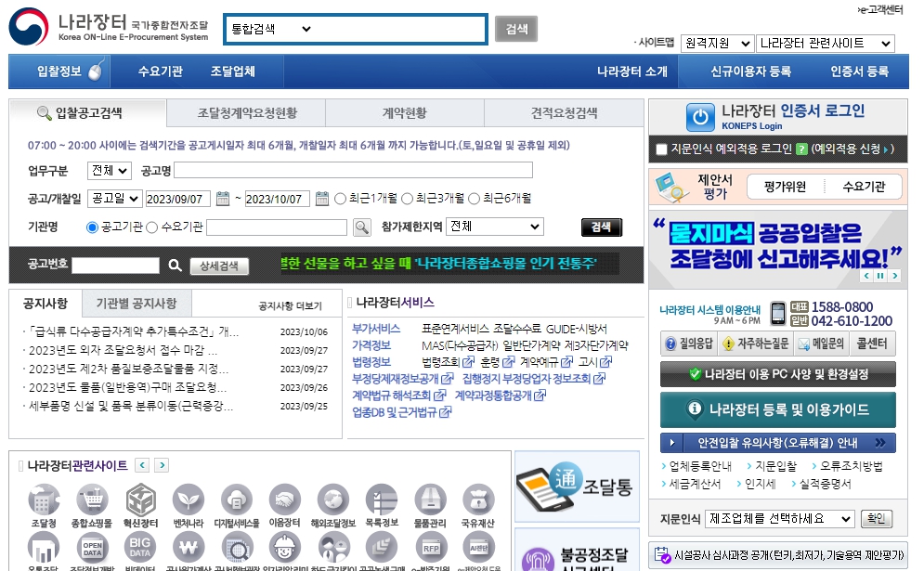Select the 공고기관 radio button
The width and height of the screenshot is (924, 571).
point(92,227)
